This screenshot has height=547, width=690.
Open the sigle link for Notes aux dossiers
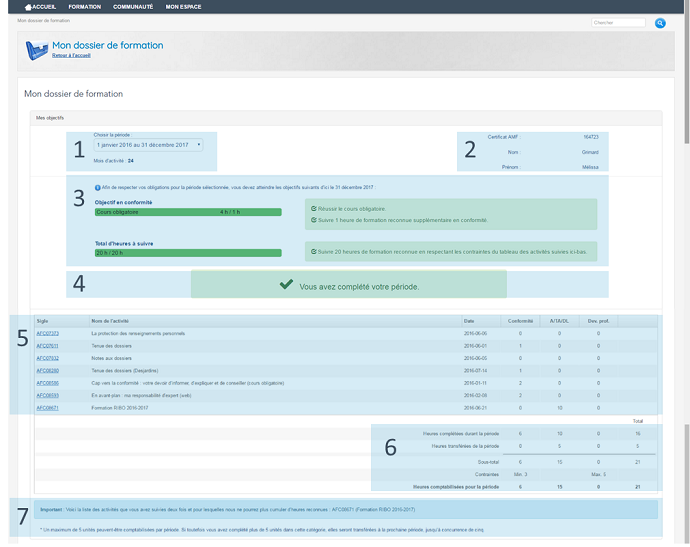click(48, 358)
